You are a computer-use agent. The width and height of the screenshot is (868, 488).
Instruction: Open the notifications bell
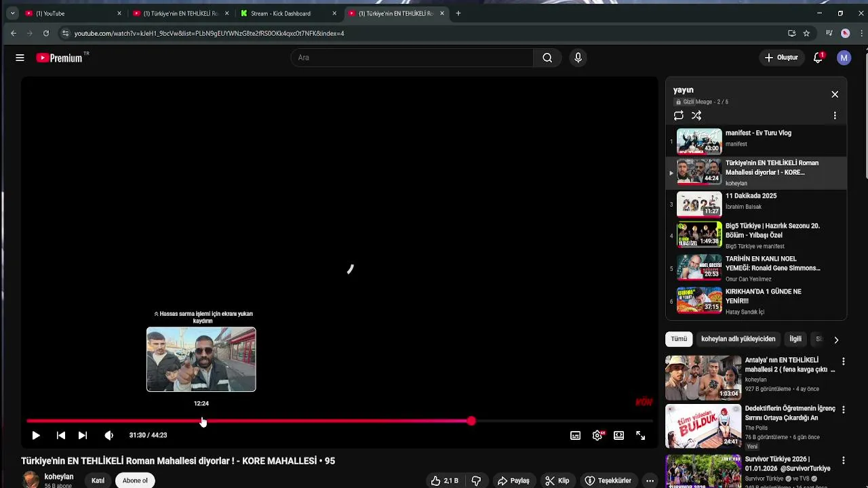point(818,58)
